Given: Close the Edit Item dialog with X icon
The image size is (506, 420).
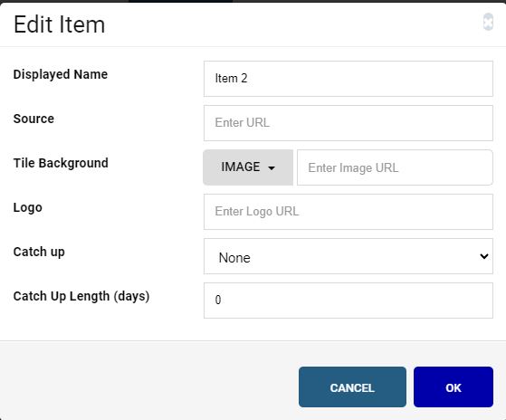Looking at the screenshot, I should 488,22.
